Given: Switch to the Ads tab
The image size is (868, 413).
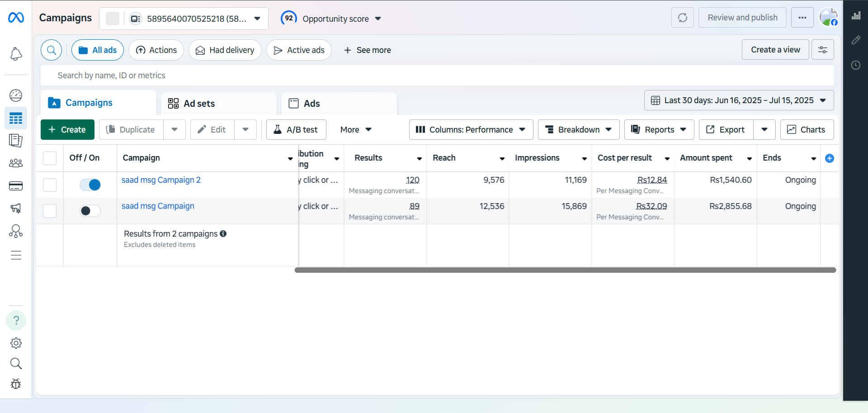Looking at the screenshot, I should [x=311, y=104].
